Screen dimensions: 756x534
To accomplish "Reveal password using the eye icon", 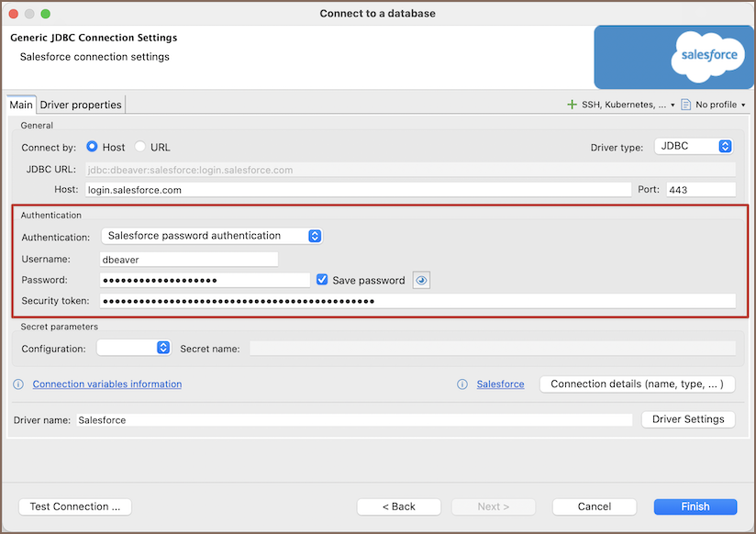I will [x=421, y=281].
